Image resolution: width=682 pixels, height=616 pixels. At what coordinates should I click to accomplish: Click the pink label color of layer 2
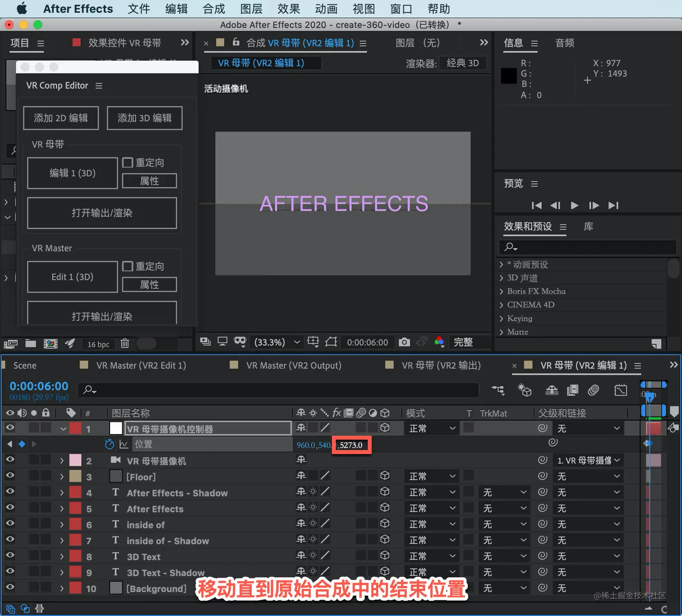point(75,460)
